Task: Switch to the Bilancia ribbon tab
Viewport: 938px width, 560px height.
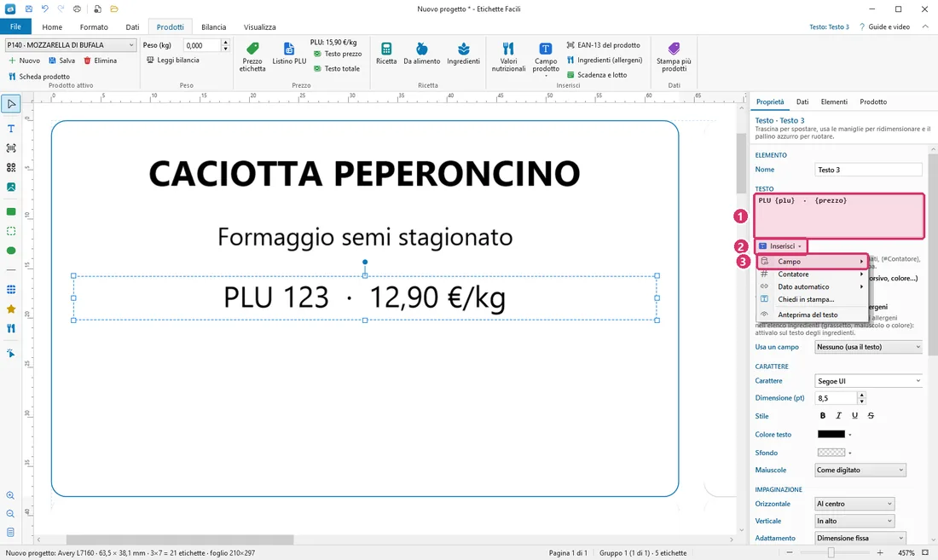Action: pyautogui.click(x=213, y=27)
